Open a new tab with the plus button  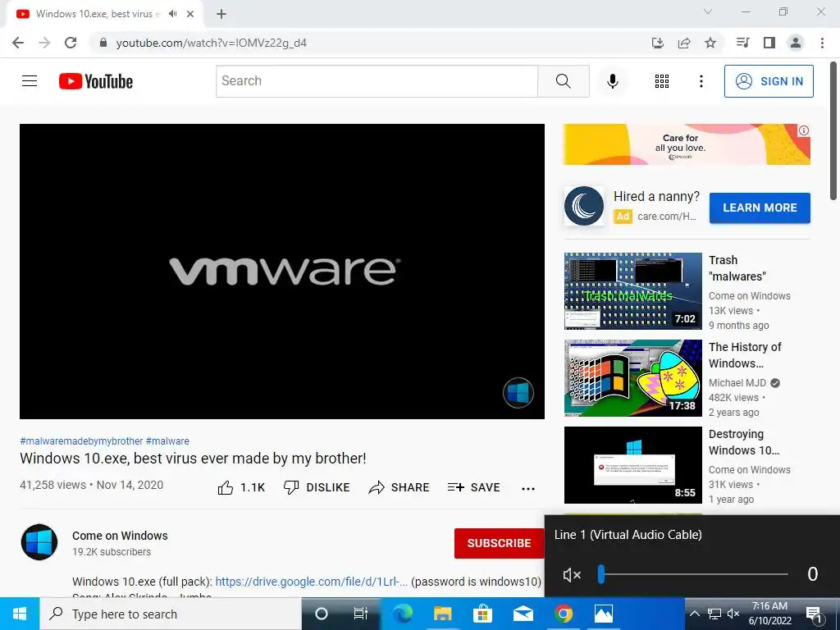(x=221, y=14)
